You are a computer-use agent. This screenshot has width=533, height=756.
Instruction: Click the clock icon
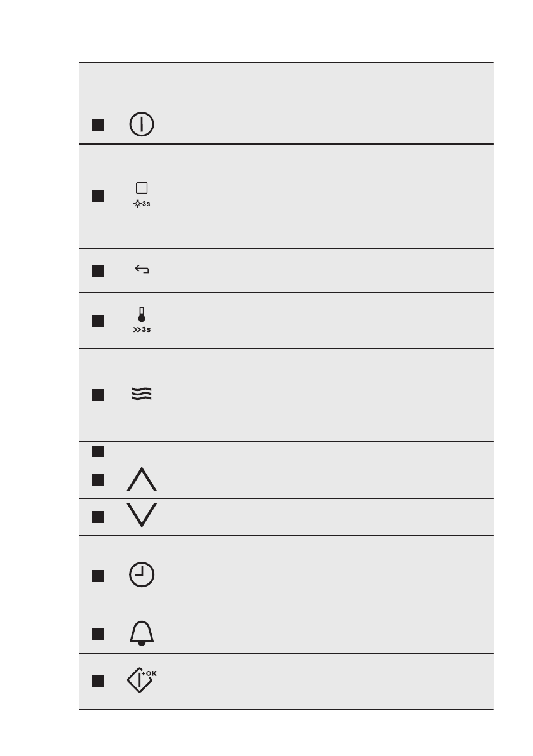pos(141,575)
